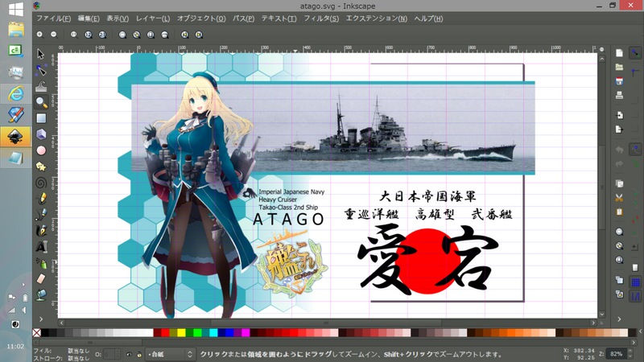Select the Selector arrow tool
Screen dimensions: 644x362
[x=40, y=54]
